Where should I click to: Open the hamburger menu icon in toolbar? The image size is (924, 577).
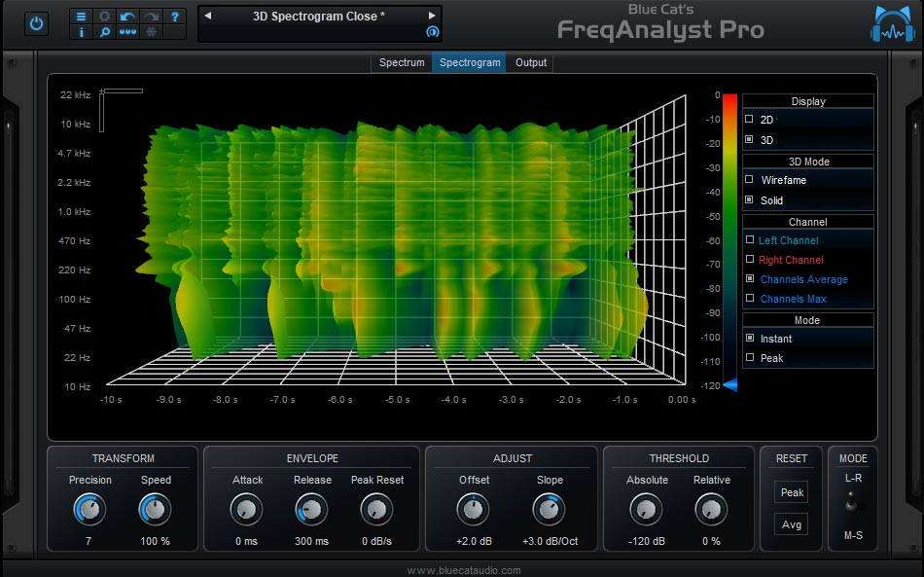click(80, 17)
